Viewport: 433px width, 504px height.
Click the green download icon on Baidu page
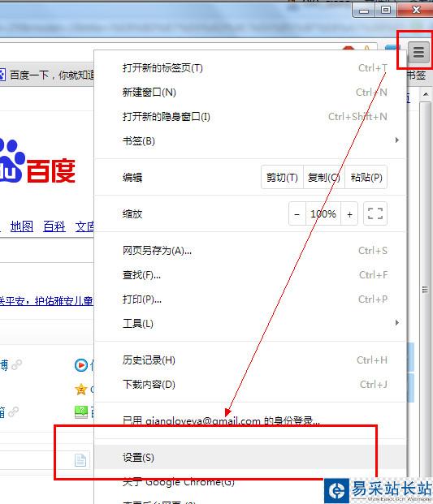click(x=81, y=412)
